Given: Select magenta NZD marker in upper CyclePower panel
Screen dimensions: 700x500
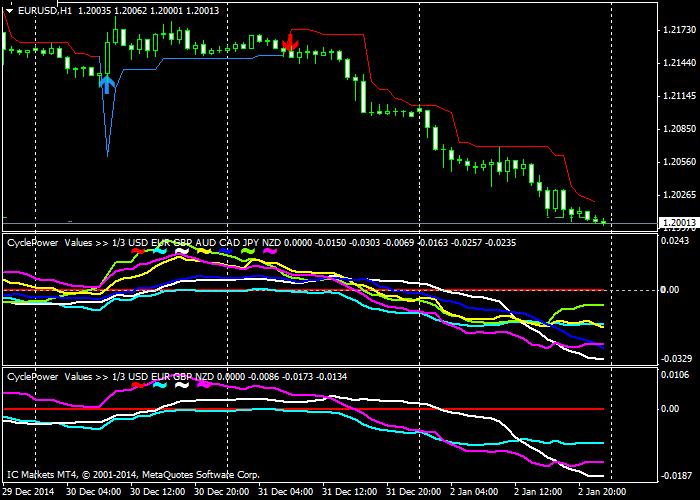Looking at the screenshot, I should [x=269, y=251].
